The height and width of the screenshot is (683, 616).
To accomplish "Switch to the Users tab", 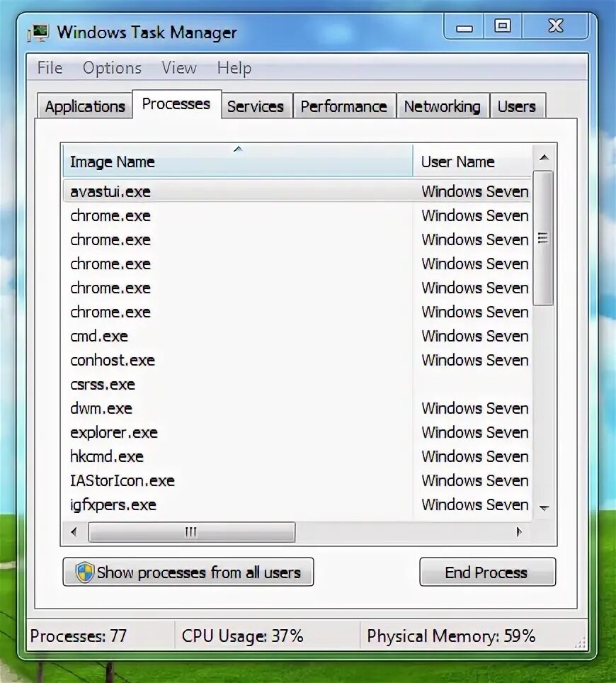I will click(x=517, y=106).
